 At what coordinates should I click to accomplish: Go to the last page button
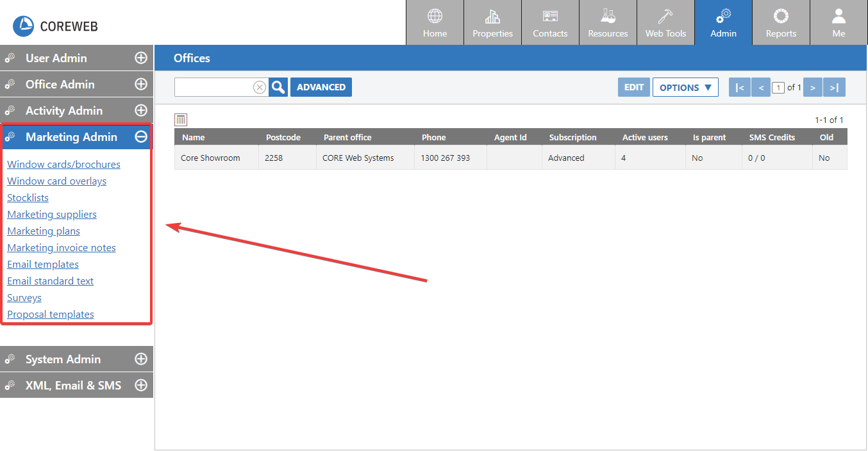pyautogui.click(x=834, y=88)
